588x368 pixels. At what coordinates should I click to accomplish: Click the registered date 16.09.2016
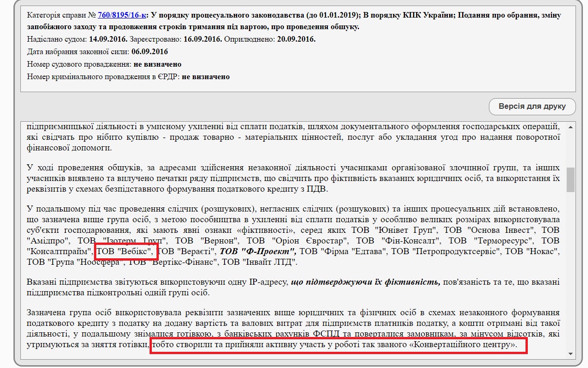[x=203, y=39]
